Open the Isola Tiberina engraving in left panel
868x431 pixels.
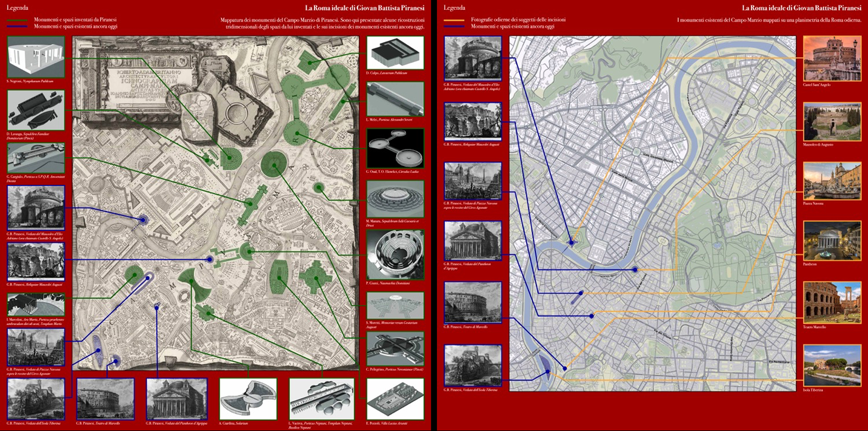pyautogui.click(x=36, y=399)
